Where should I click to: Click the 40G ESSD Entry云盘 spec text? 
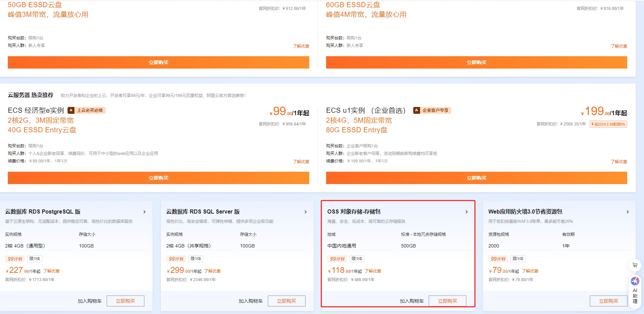[42, 130]
